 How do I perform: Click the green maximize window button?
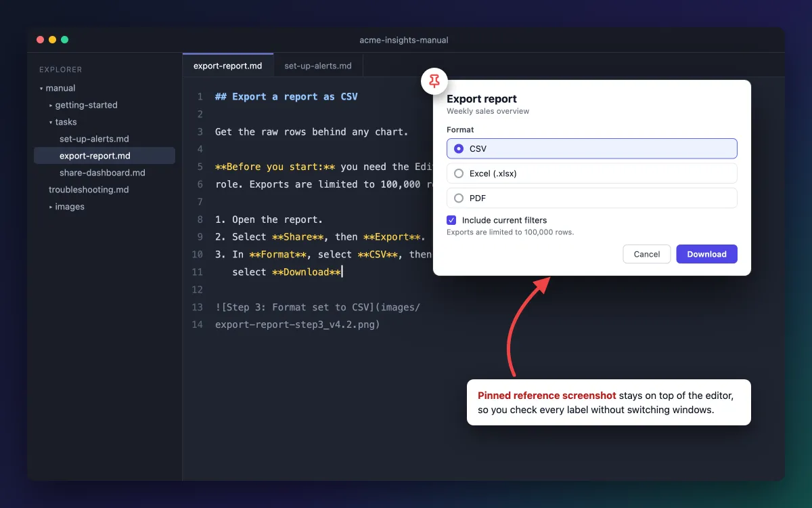click(64, 40)
